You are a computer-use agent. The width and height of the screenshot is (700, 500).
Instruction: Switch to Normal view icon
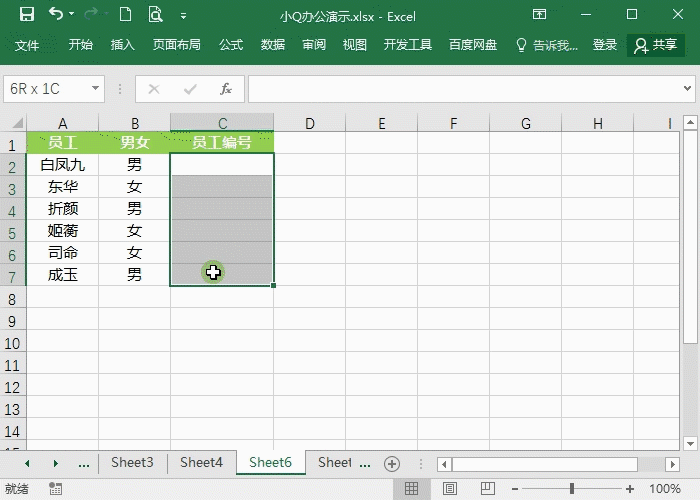(411, 489)
